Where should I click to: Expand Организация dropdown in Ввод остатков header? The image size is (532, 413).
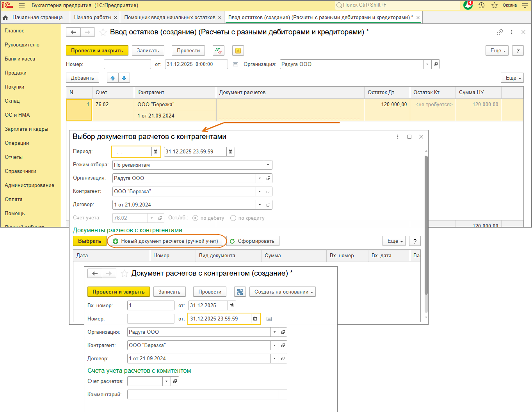point(427,64)
